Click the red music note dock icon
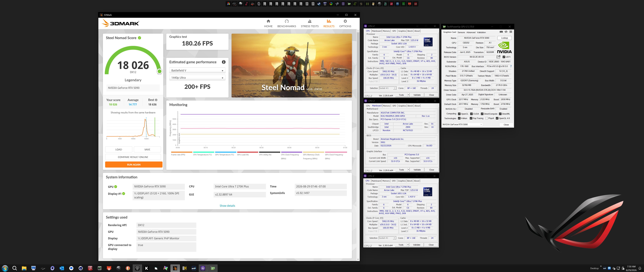Image resolution: width=644 pixels, height=272 pixels. (247, 4)
